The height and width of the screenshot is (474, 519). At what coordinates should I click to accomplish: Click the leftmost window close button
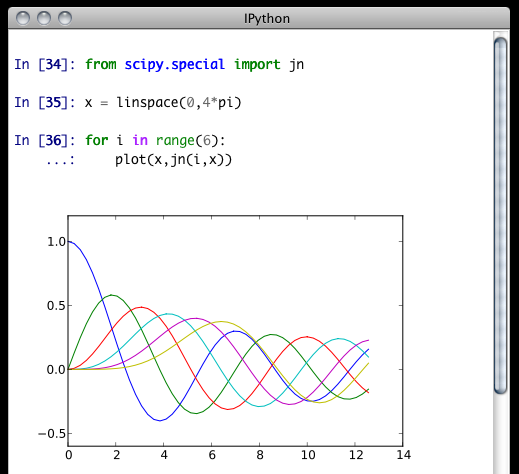(x=23, y=18)
